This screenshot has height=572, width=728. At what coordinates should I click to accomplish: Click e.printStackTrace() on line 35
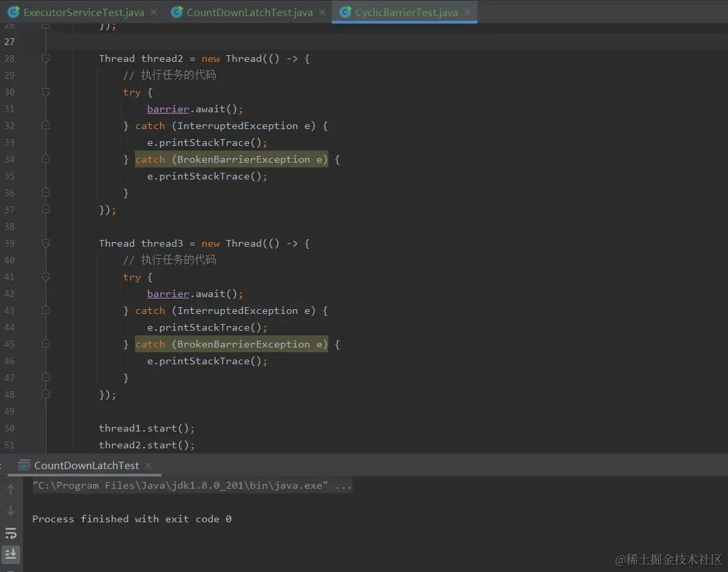click(x=207, y=177)
